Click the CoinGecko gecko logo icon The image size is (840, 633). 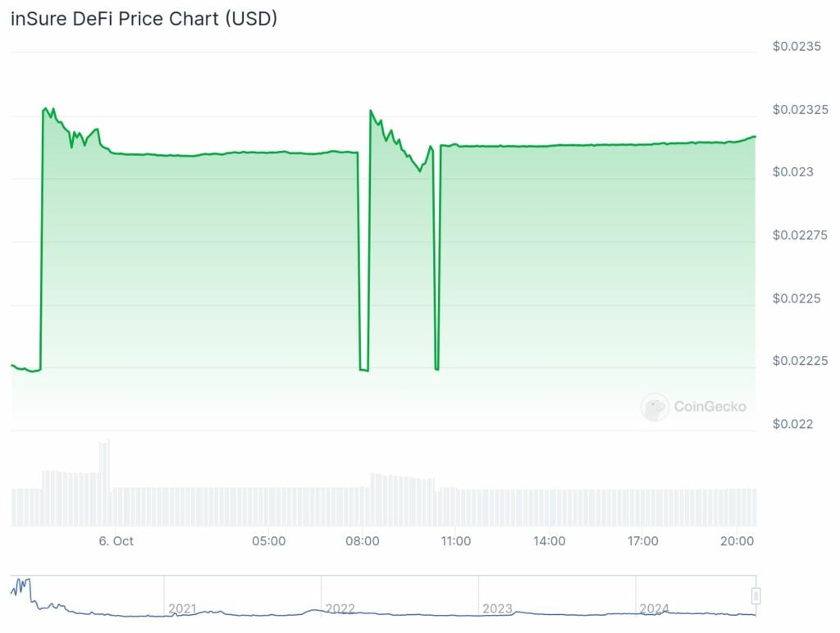pyautogui.click(x=655, y=407)
